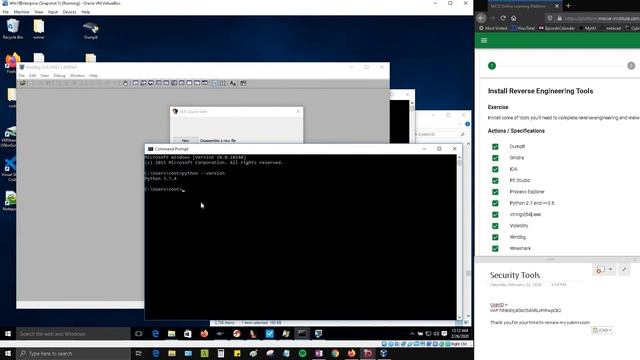Expand the OneNote page with the arrow icon
The image size is (640, 360).
(624, 269)
